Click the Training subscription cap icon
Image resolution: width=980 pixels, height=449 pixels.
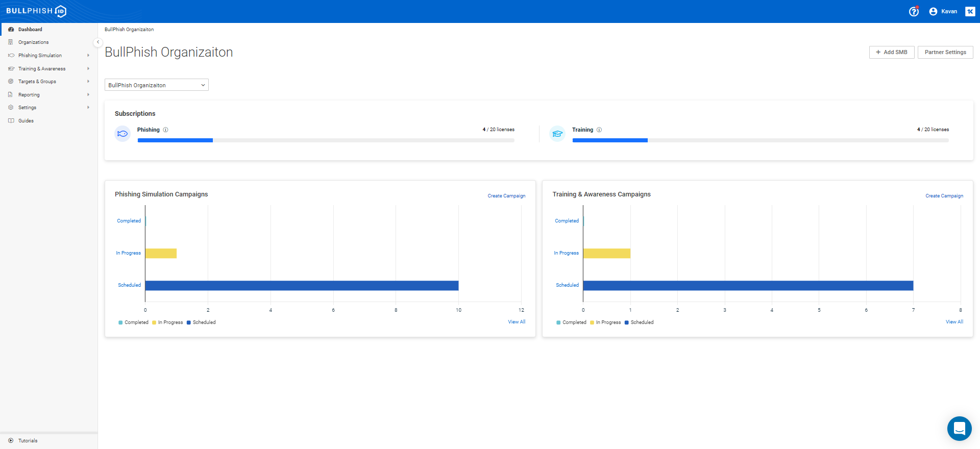(557, 134)
